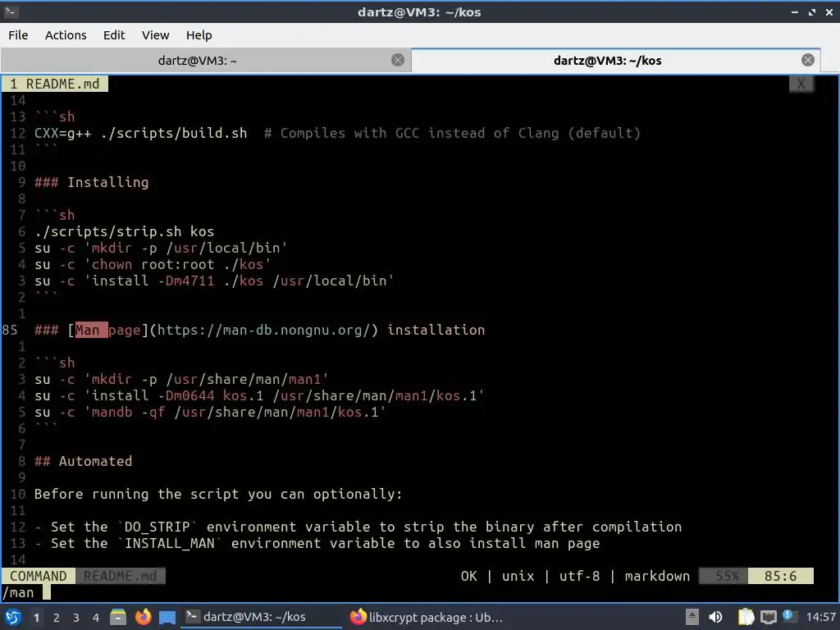This screenshot has width=840, height=630.
Task: Click the '# Compiles with GCC' comment
Action: coord(452,134)
